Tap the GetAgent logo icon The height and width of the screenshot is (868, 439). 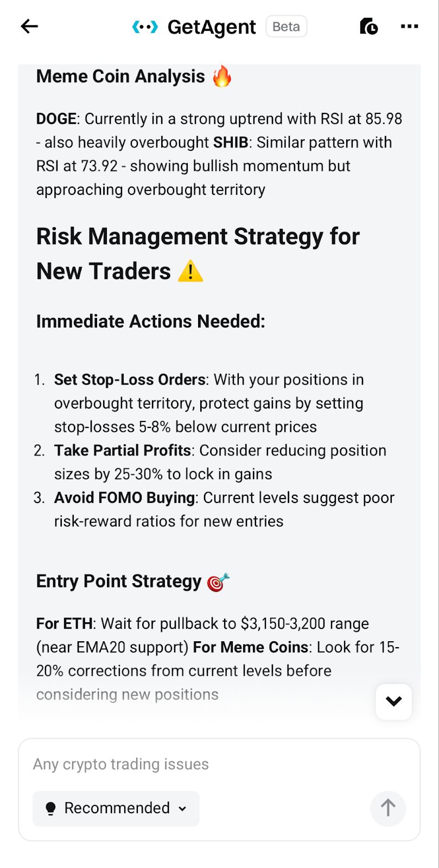(x=145, y=27)
